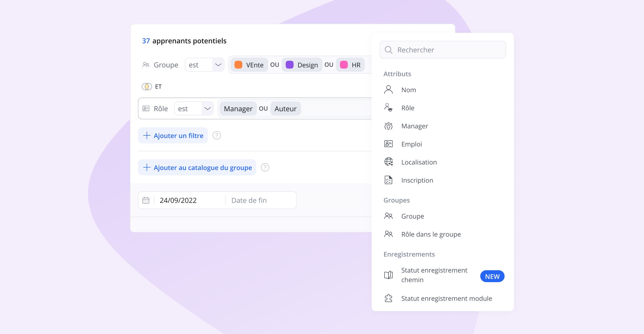
Task: Choose Statut enregistrement chemin from Enregistrements
Action: pos(434,275)
